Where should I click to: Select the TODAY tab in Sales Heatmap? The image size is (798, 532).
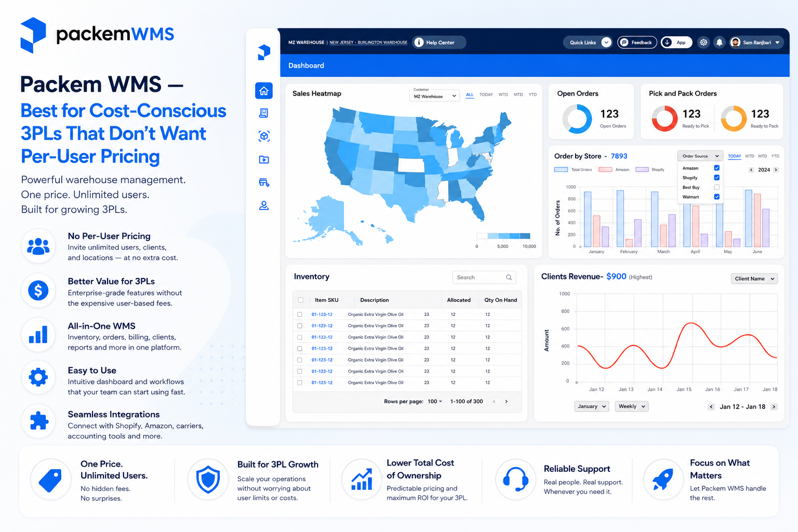[486, 95]
